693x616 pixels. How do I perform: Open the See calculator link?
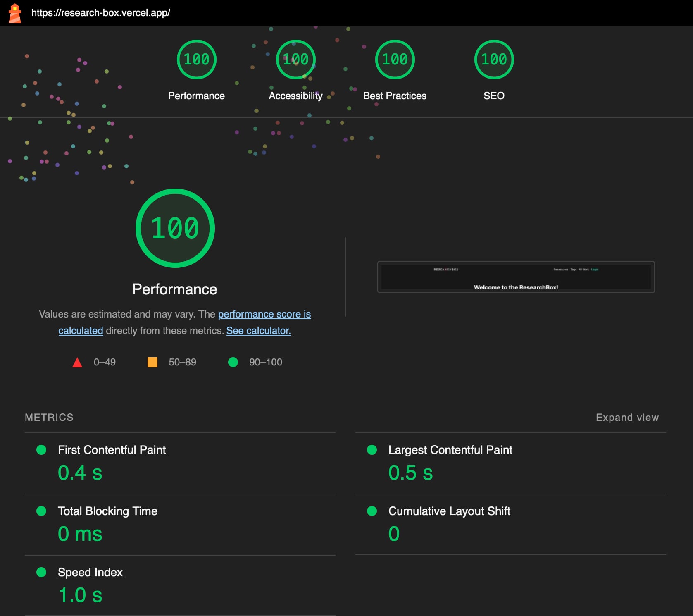point(259,331)
